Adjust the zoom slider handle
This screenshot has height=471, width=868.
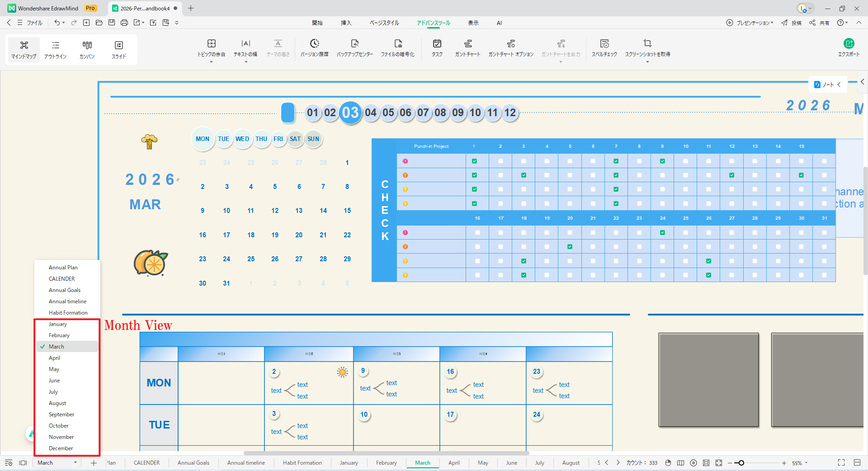click(x=741, y=463)
